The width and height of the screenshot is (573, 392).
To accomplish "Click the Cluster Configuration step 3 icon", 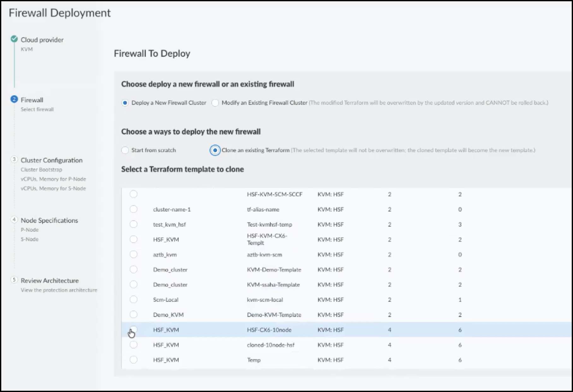I will point(14,159).
